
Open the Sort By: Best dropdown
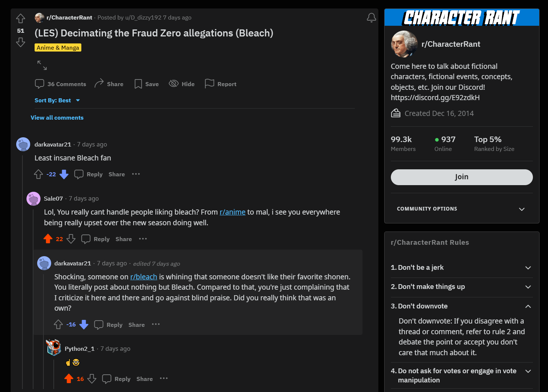tap(57, 100)
